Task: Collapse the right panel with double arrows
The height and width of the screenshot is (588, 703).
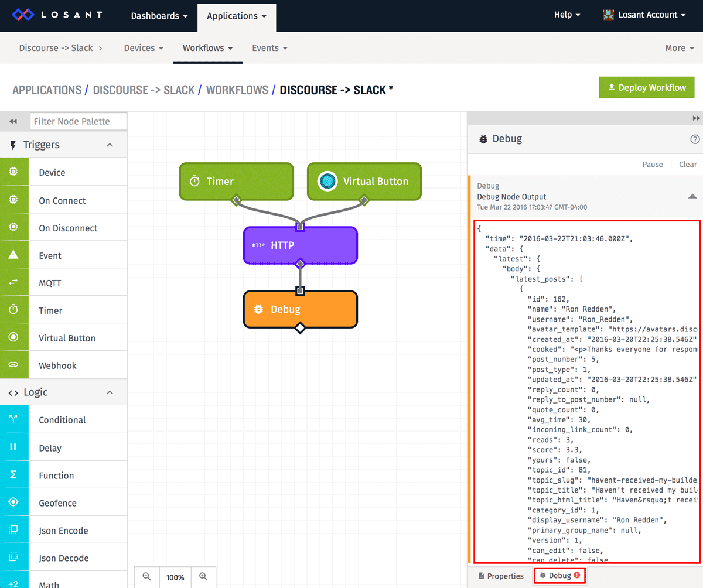Action: [697, 118]
